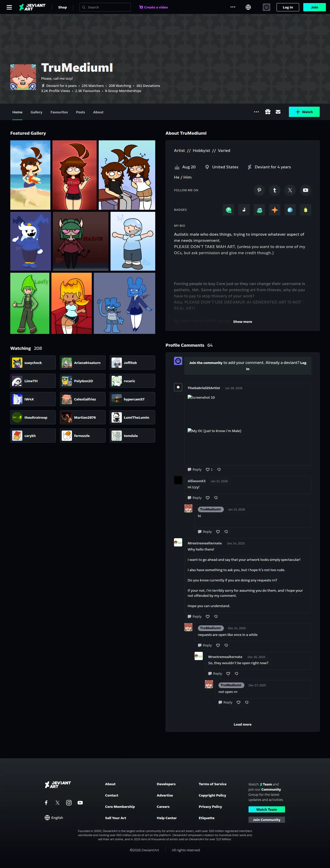Open the Leafy green character artwork

pyautogui.click(x=30, y=303)
